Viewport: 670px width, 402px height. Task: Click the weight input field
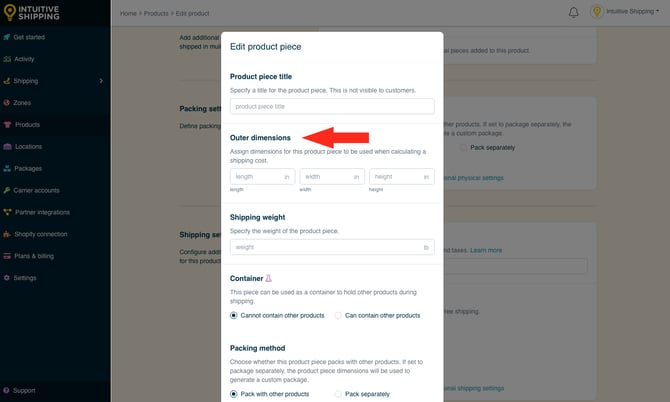click(332, 246)
